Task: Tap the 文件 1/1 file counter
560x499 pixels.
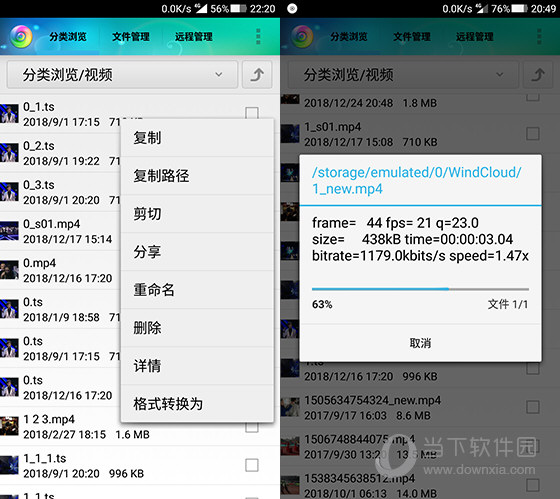Action: [508, 304]
